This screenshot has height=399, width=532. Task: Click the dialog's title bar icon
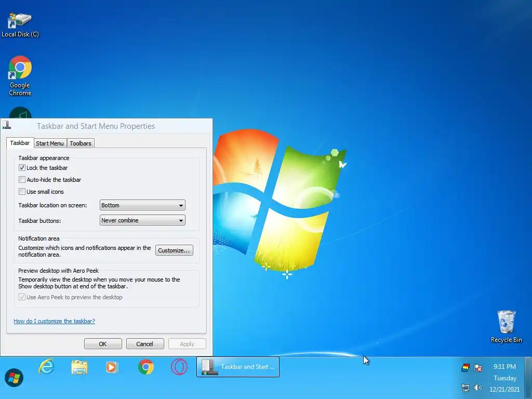click(x=7, y=125)
